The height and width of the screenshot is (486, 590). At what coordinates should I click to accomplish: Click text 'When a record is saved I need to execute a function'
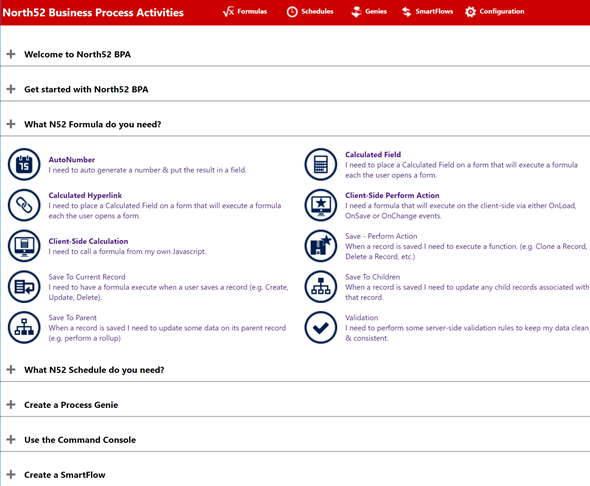(x=431, y=246)
